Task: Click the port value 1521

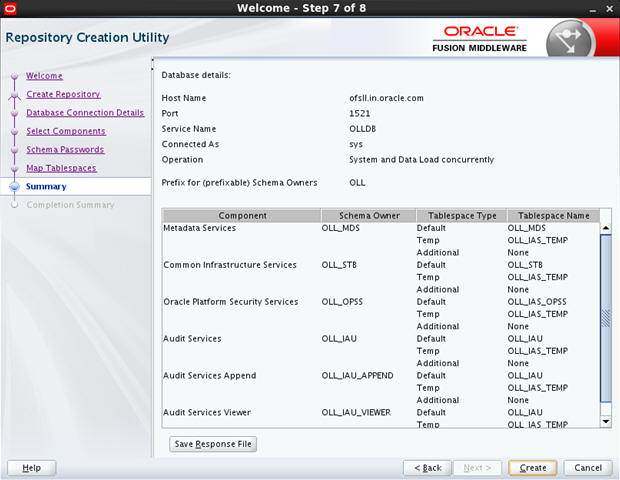Action: tap(359, 113)
